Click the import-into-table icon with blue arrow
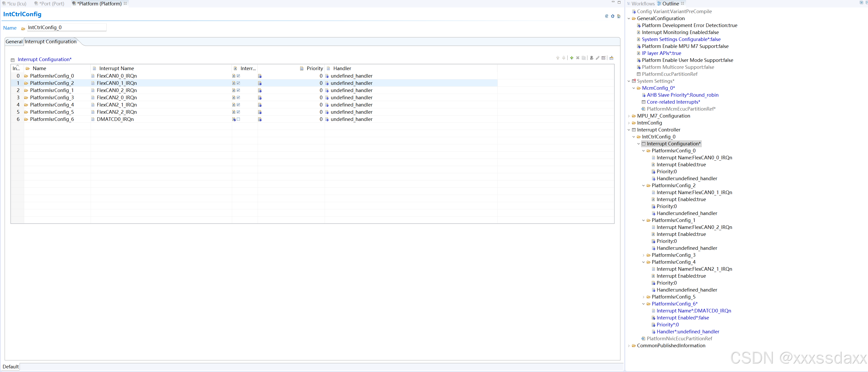The height and width of the screenshot is (372, 868). point(612,58)
